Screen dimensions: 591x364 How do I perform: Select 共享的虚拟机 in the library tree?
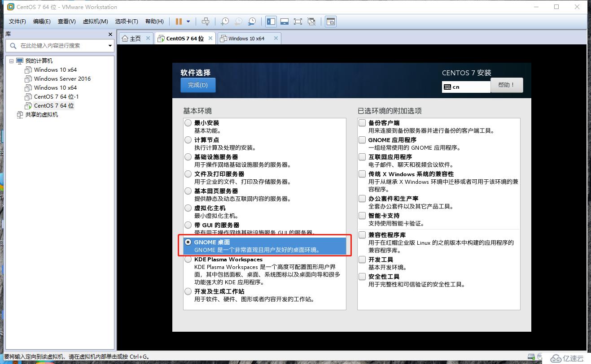pyautogui.click(x=42, y=114)
